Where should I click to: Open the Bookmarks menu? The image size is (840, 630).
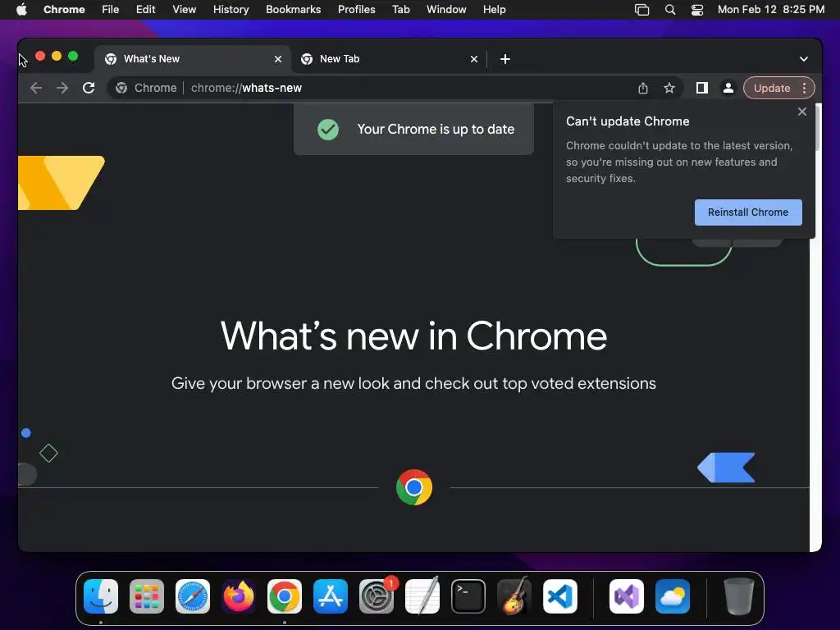[x=293, y=10]
